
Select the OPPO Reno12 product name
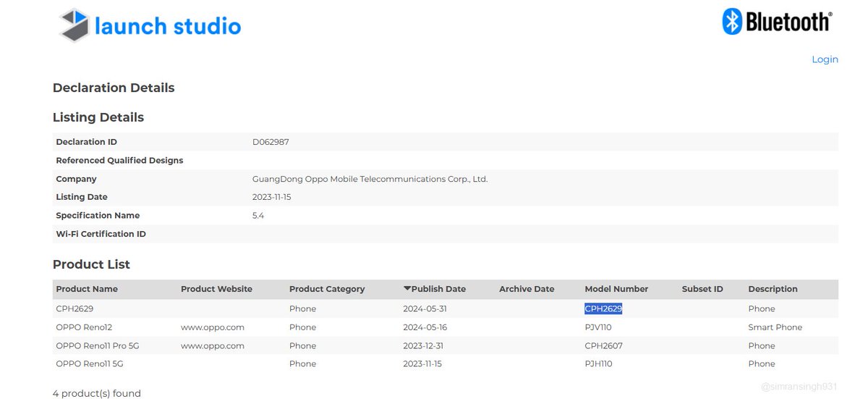[82, 327]
